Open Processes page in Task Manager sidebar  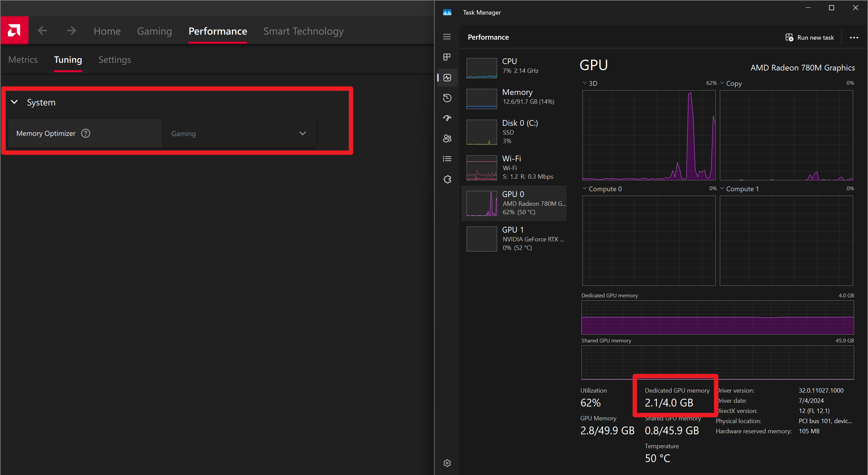point(447,57)
